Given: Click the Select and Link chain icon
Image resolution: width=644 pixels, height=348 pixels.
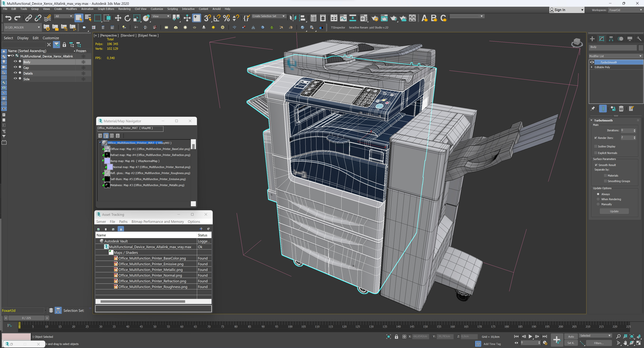Looking at the screenshot, I should point(28,18).
